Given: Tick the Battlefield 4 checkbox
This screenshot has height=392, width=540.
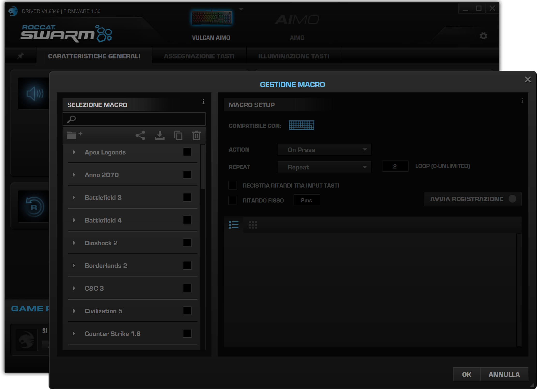Looking at the screenshot, I should 187,220.
